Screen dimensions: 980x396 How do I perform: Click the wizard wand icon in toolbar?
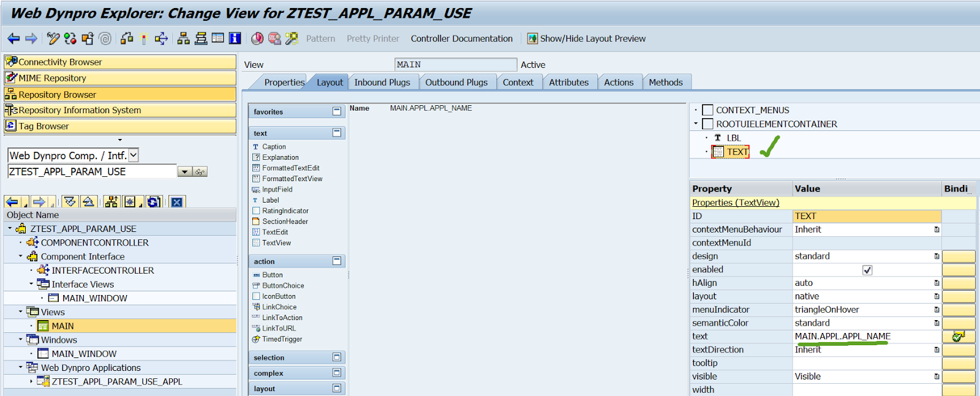292,39
